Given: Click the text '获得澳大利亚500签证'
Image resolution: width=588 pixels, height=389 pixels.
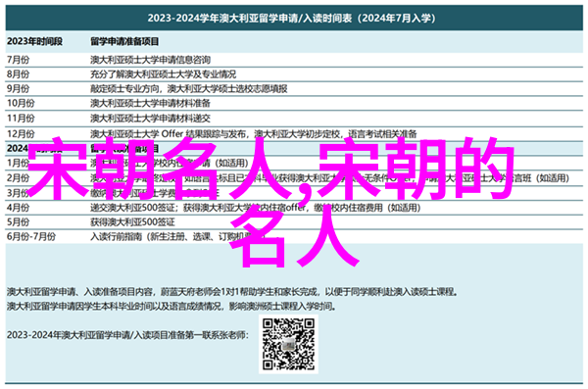Looking at the screenshot, I should tap(132, 221).
